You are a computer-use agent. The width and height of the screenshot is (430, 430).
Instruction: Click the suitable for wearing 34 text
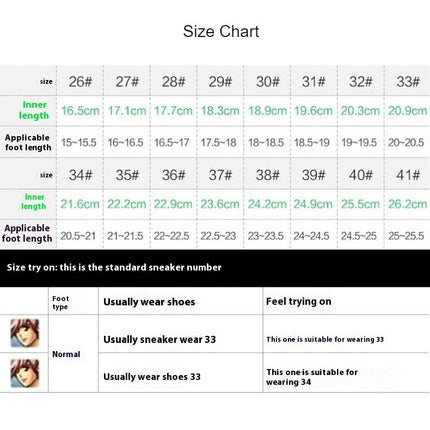312,377
